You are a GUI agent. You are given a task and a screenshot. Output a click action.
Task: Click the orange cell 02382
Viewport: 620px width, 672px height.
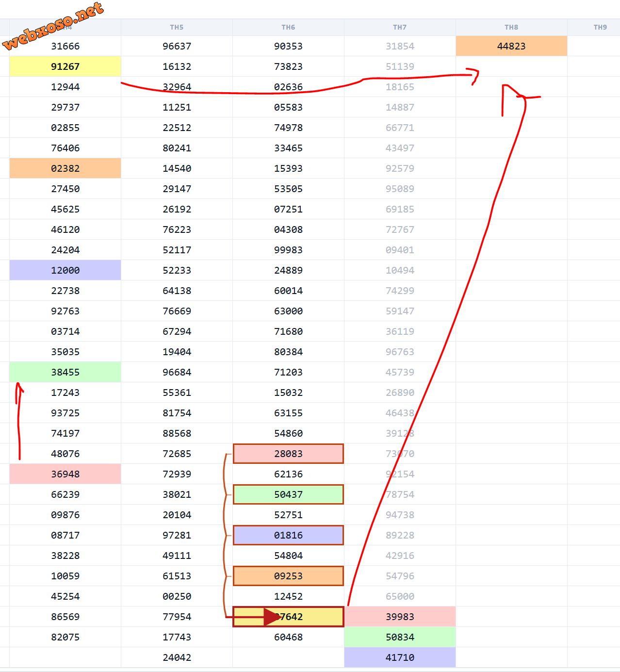point(65,168)
